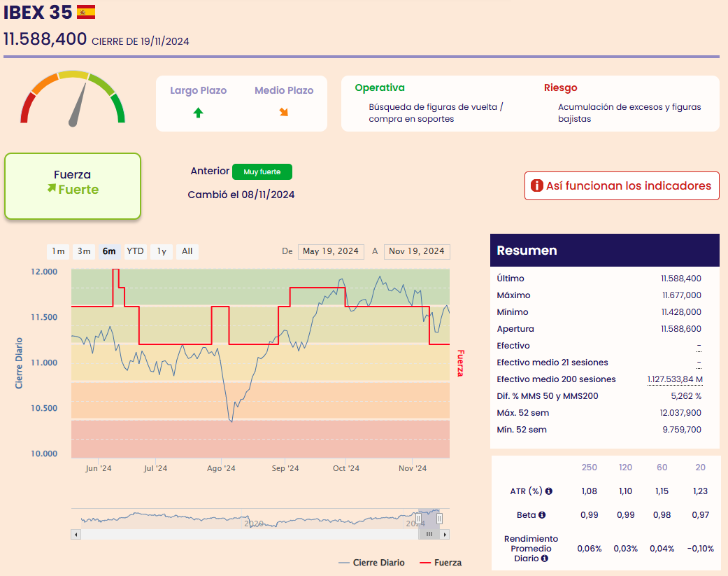Choose the YTD range option
Image resolution: width=728 pixels, height=576 pixels.
[135, 251]
